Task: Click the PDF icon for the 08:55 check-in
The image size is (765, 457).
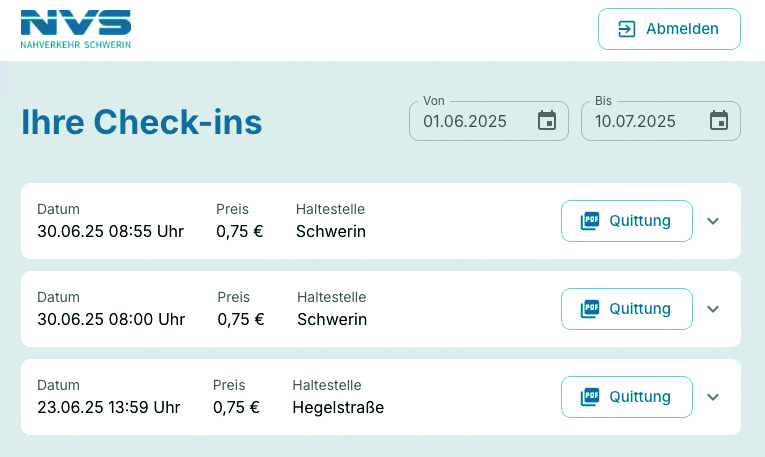Action: (x=591, y=221)
